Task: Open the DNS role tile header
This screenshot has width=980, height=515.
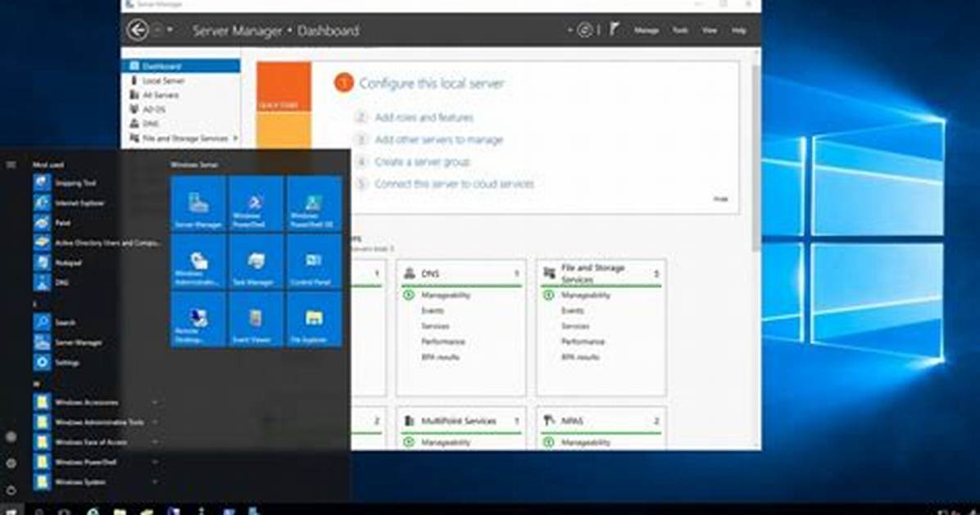Action: pos(461,273)
